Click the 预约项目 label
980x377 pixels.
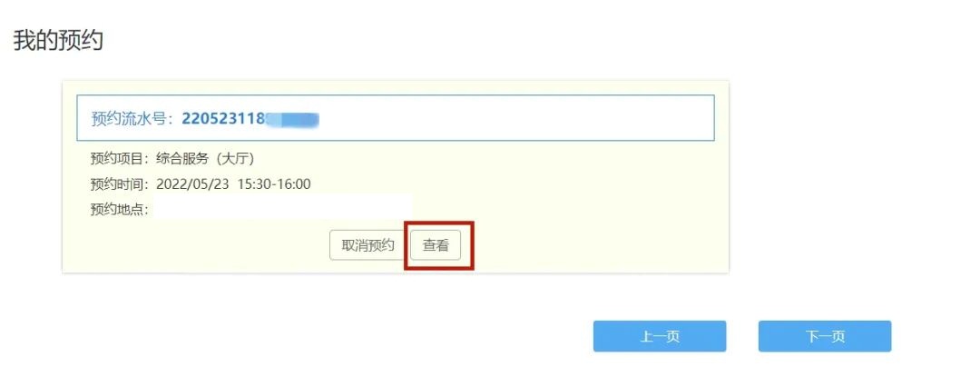(119, 159)
